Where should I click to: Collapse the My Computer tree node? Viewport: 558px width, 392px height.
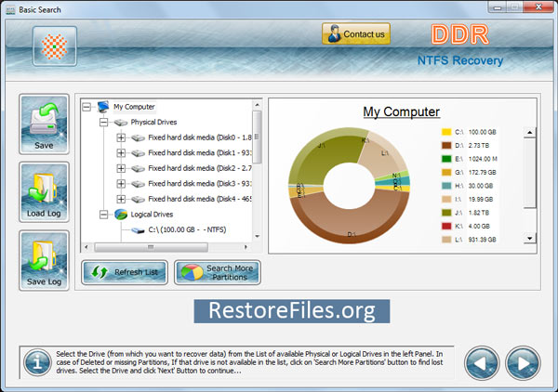click(x=86, y=107)
